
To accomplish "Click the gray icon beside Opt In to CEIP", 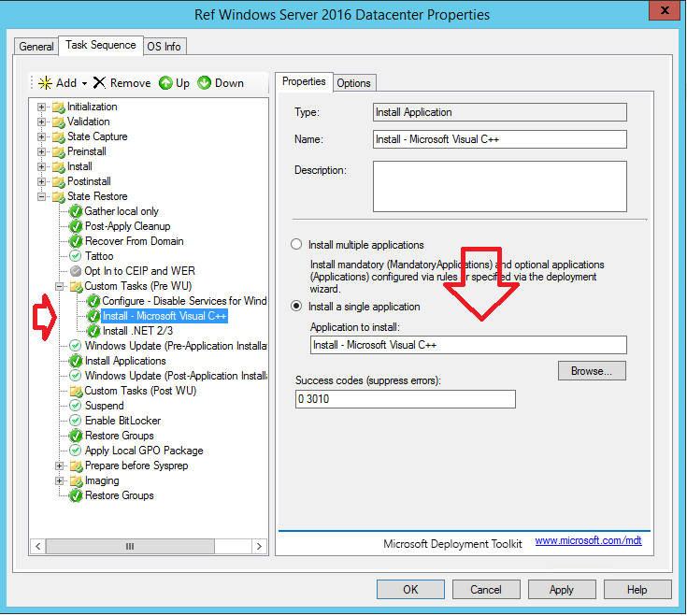I will click(x=76, y=271).
